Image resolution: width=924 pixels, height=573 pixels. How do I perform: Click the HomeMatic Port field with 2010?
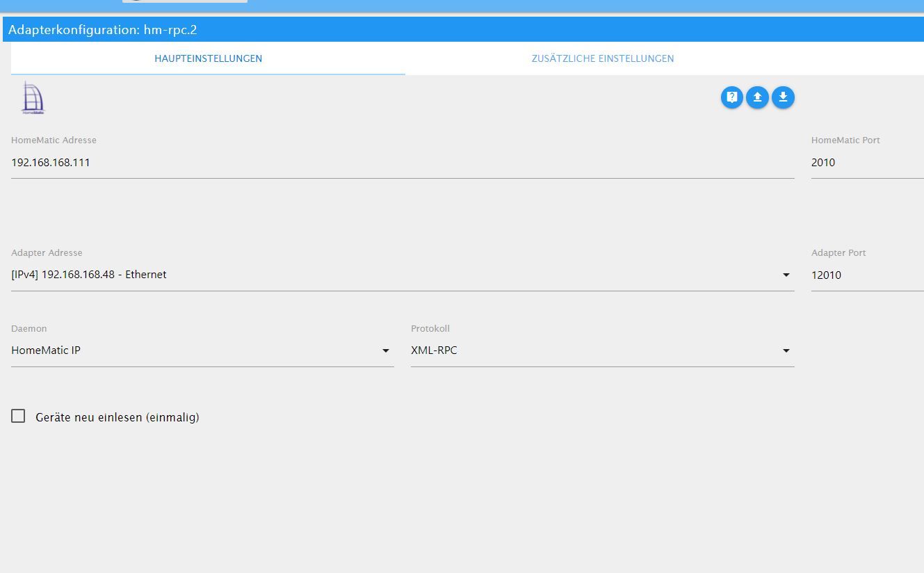coord(867,163)
